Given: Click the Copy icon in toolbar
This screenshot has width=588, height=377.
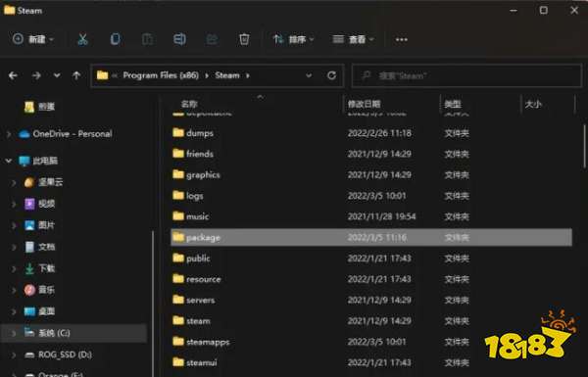Looking at the screenshot, I should (x=115, y=39).
